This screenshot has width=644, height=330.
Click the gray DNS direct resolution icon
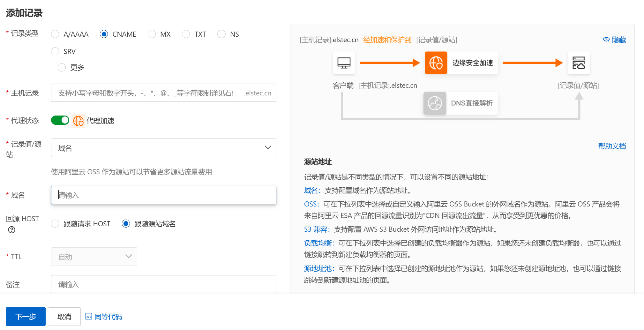(x=435, y=103)
